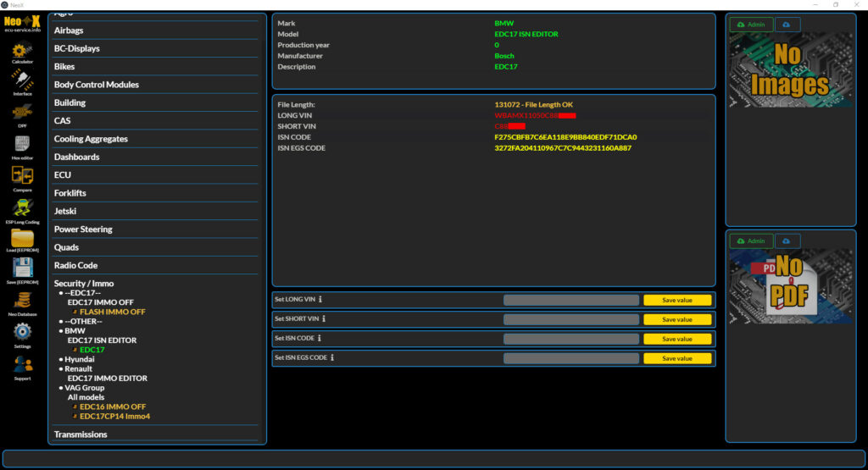
Task: Expand the Dashboards category
Action: tap(76, 157)
